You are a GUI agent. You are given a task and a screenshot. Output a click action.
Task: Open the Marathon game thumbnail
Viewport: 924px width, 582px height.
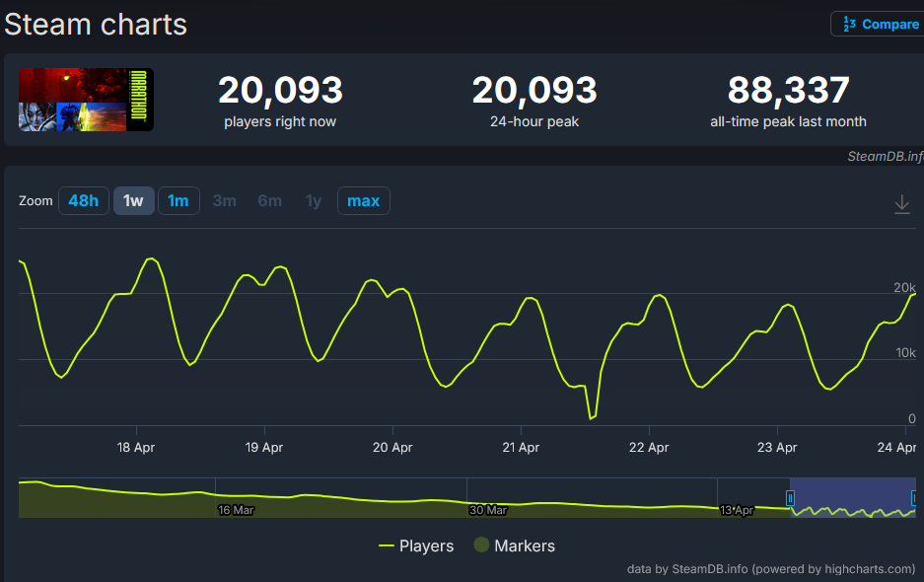(86, 100)
